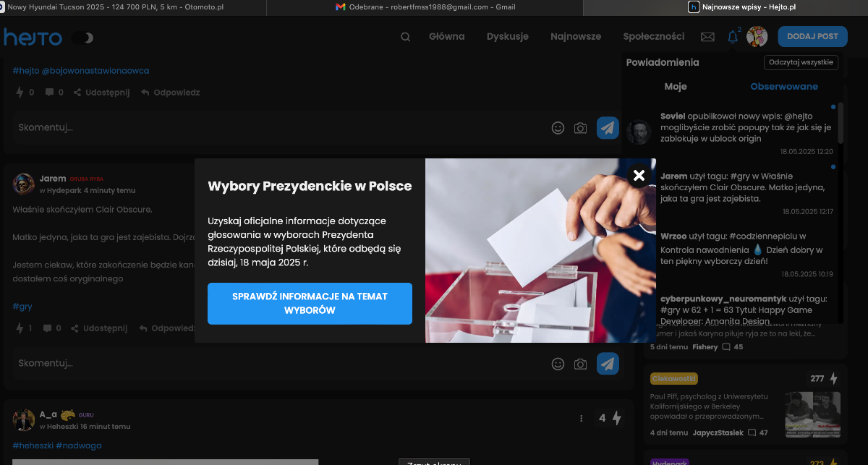Switch to the Moje notifications tab
The width and height of the screenshot is (868, 465).
(x=676, y=87)
